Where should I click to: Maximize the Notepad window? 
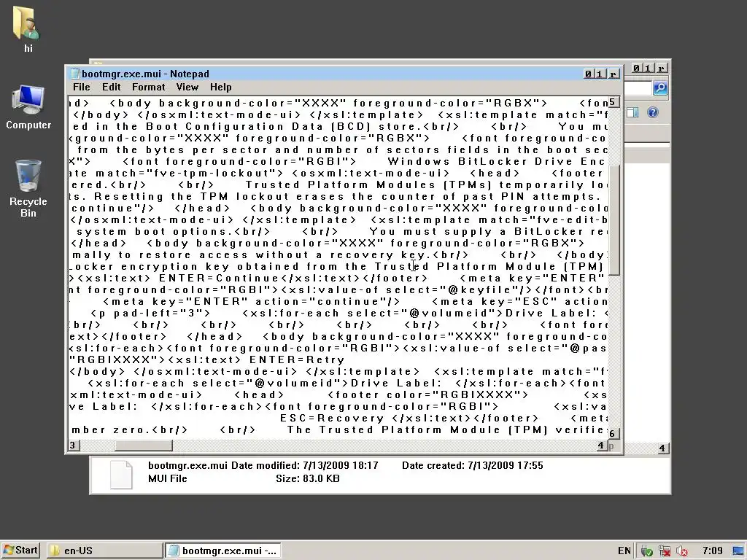coord(600,74)
